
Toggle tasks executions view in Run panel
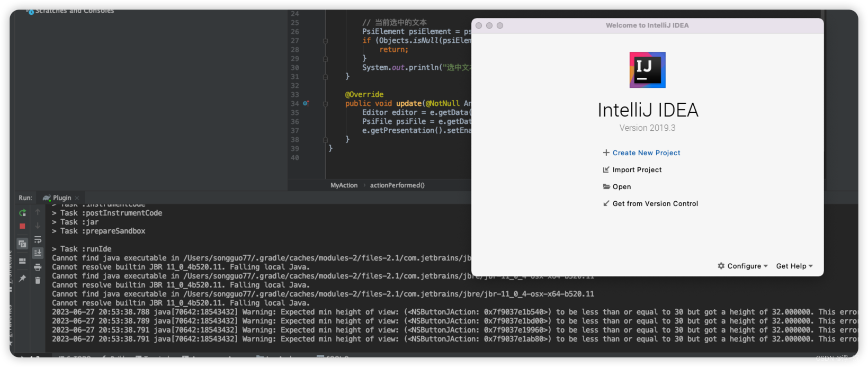point(22,244)
